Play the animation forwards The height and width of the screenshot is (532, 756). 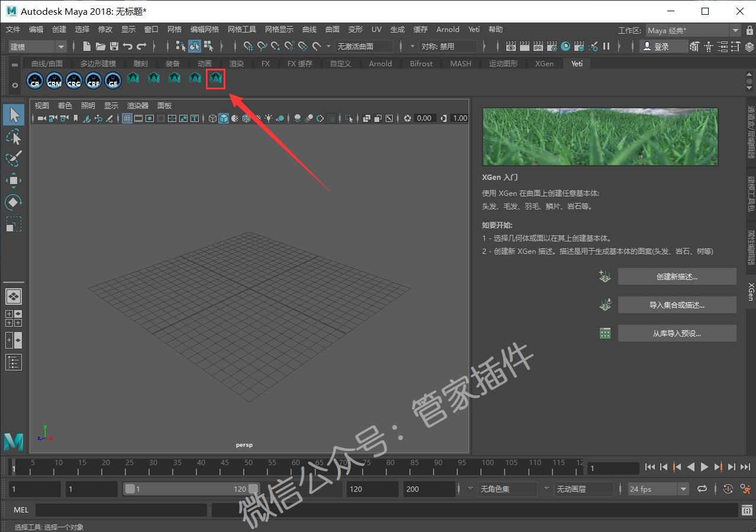(x=705, y=467)
